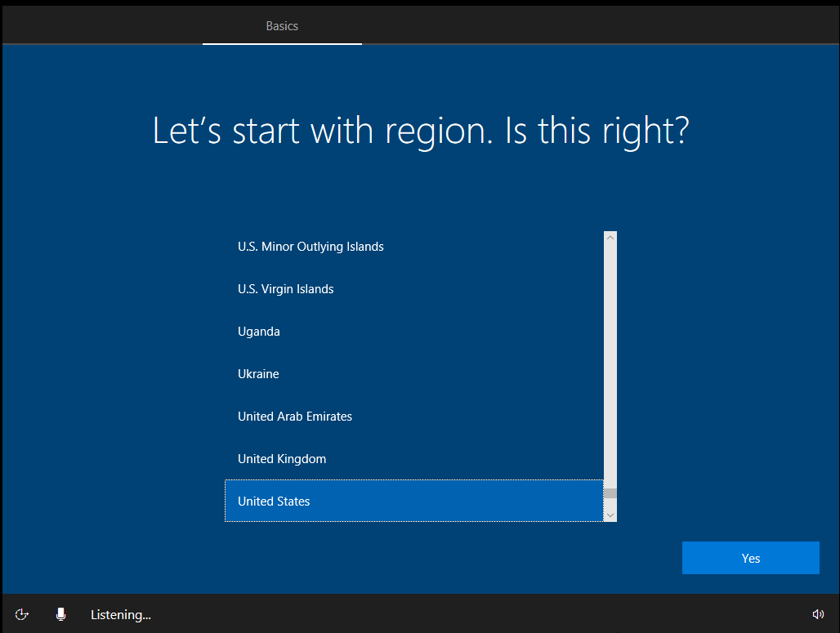Image resolution: width=840 pixels, height=633 pixels.
Task: Switch to the Basics tab
Action: pos(282,26)
